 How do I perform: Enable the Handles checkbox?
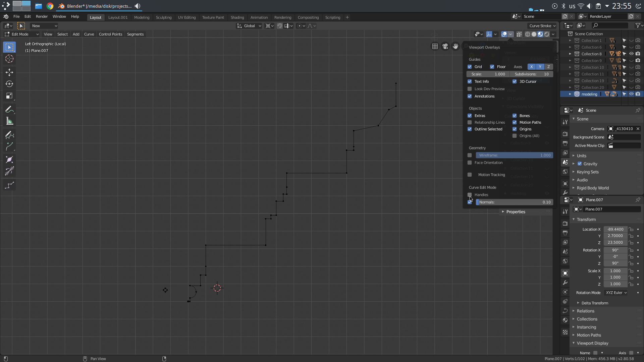coord(470,195)
